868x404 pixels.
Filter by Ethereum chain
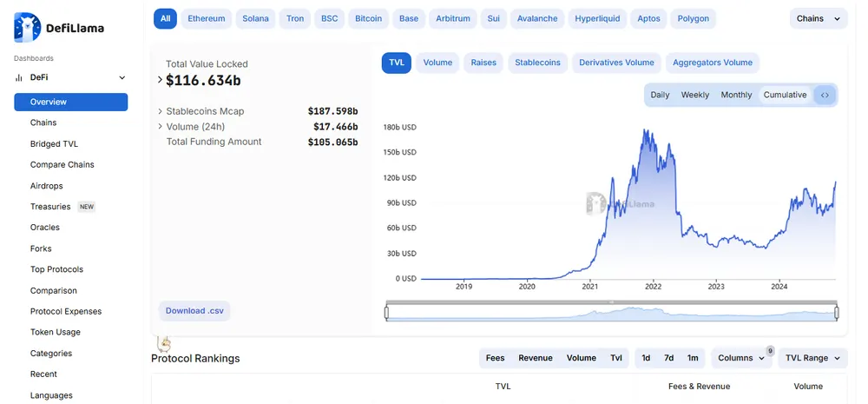207,18
